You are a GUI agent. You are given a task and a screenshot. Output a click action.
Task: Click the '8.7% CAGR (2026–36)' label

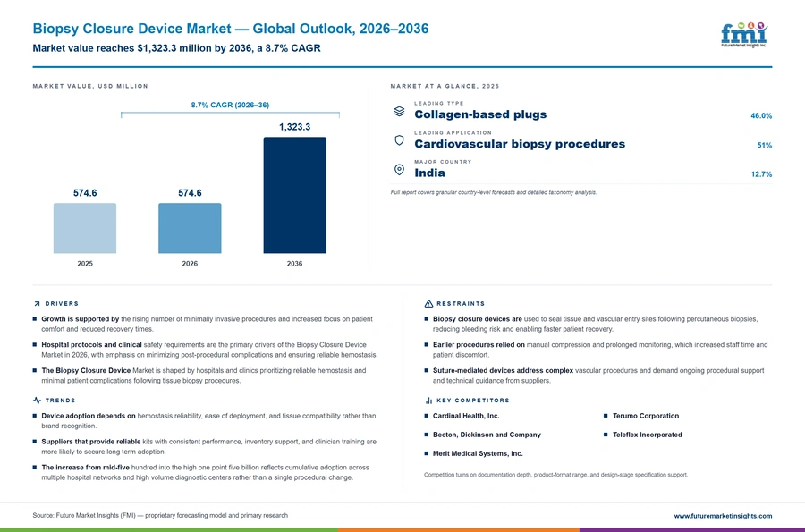point(230,105)
